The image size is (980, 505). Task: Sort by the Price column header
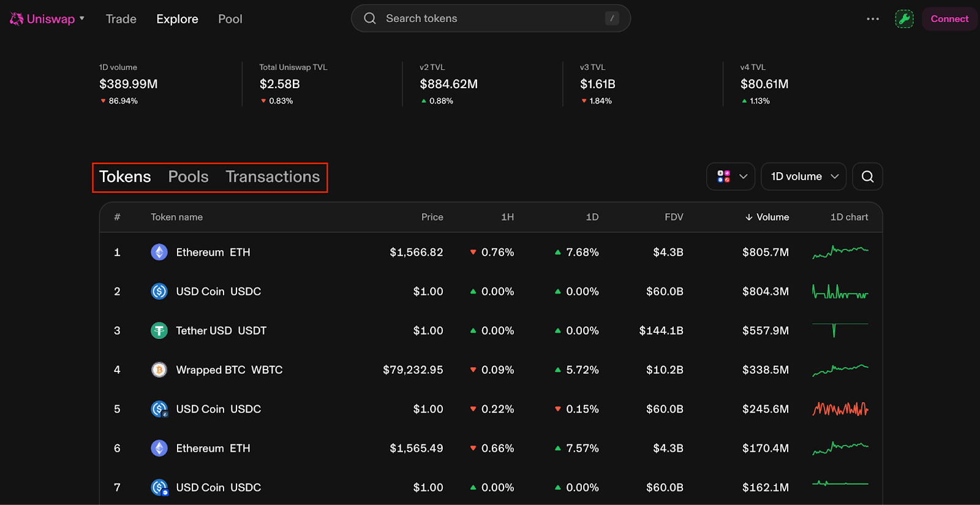432,217
